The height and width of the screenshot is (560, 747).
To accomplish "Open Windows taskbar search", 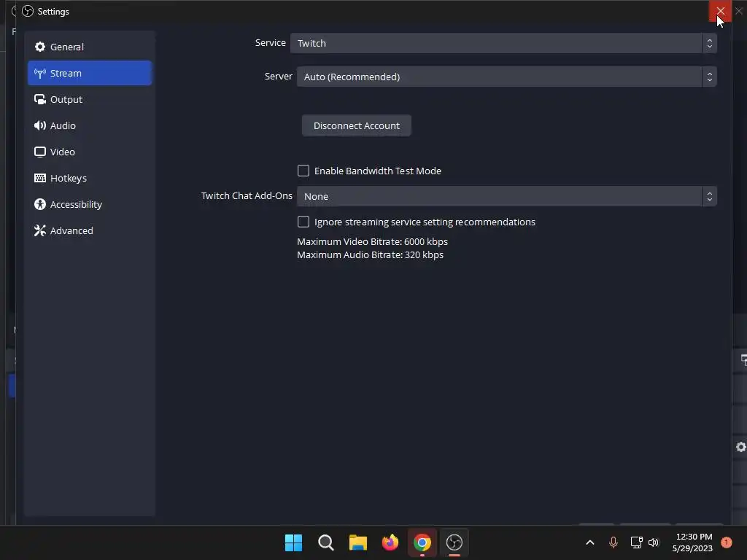I will coord(326,542).
